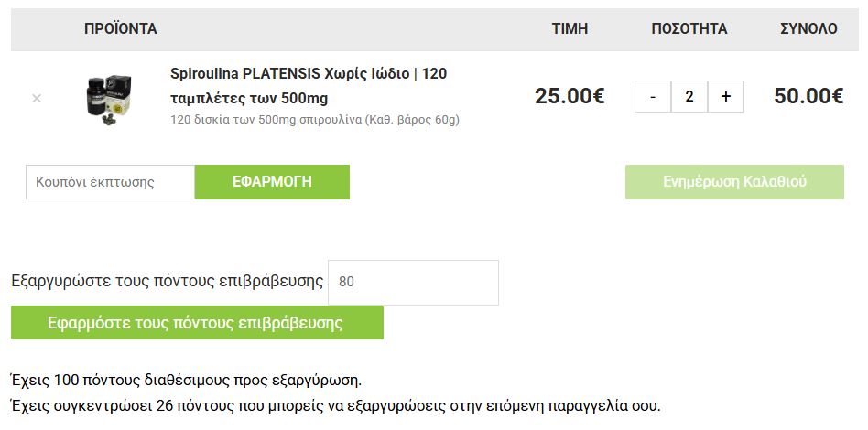Click the 100 πόντους διαθέσιμους message
Screen dimensions: 868x430
187,380
